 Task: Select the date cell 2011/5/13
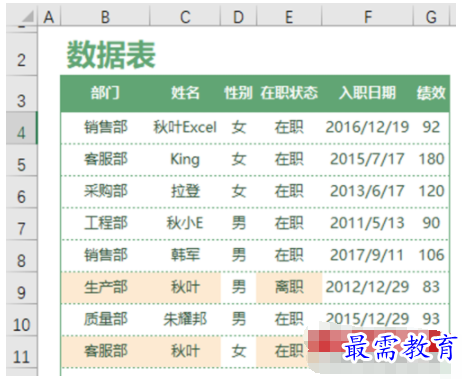click(368, 224)
